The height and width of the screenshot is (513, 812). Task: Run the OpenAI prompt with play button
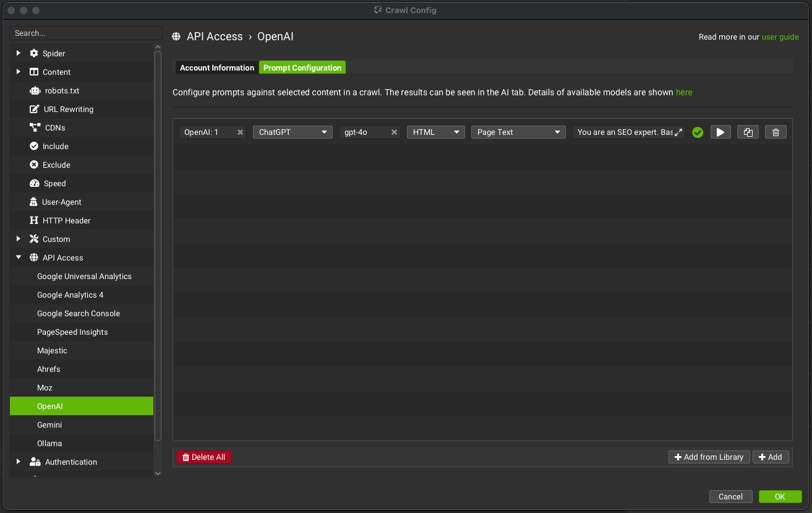pyautogui.click(x=720, y=132)
